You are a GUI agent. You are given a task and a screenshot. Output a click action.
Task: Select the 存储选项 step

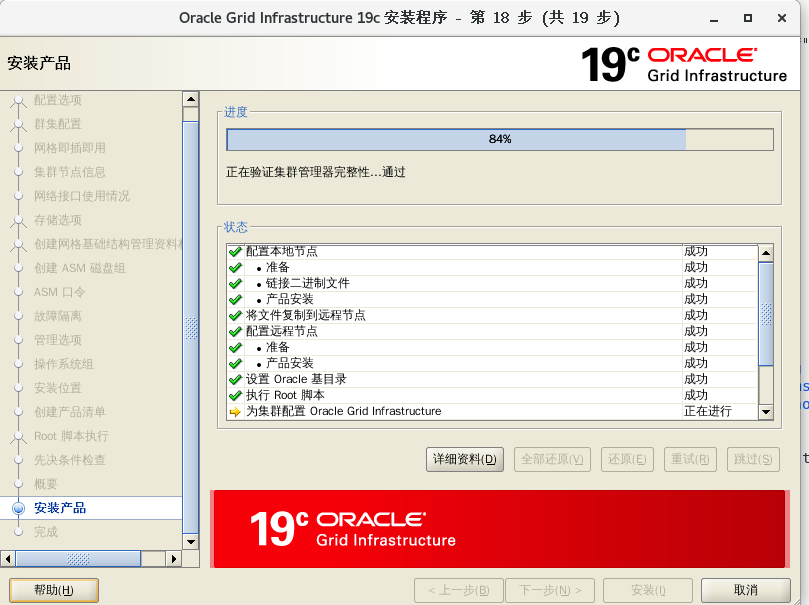tap(58, 220)
